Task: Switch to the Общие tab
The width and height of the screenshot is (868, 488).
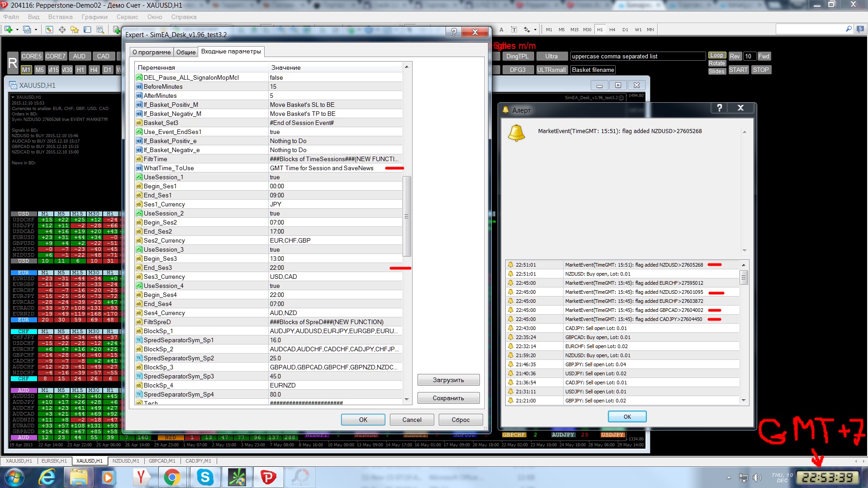Action: (186, 52)
